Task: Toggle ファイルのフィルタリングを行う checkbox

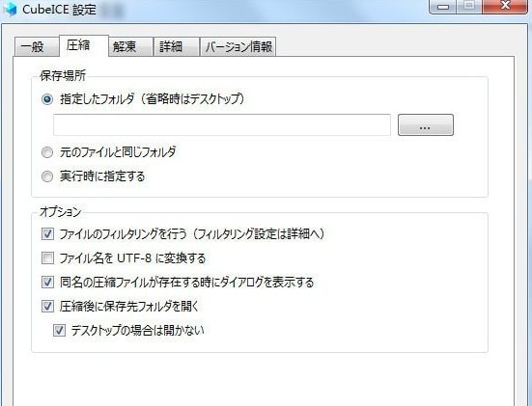Action: coord(47,233)
